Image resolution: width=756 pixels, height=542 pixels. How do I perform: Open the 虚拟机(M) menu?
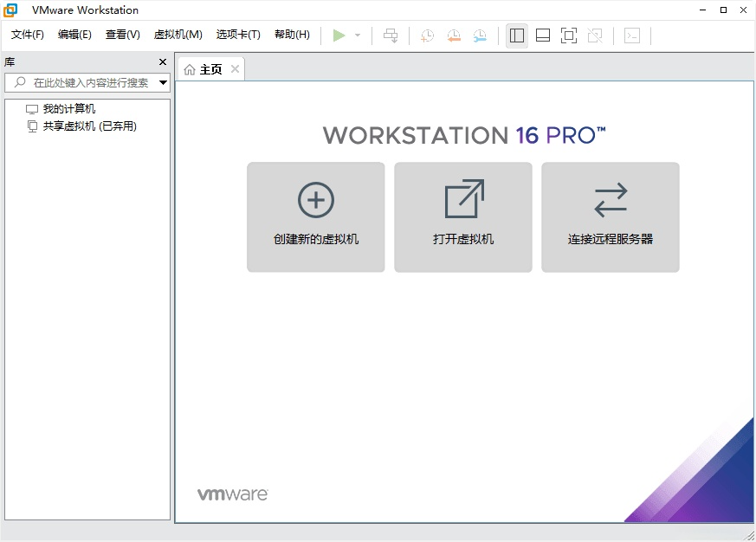(178, 35)
